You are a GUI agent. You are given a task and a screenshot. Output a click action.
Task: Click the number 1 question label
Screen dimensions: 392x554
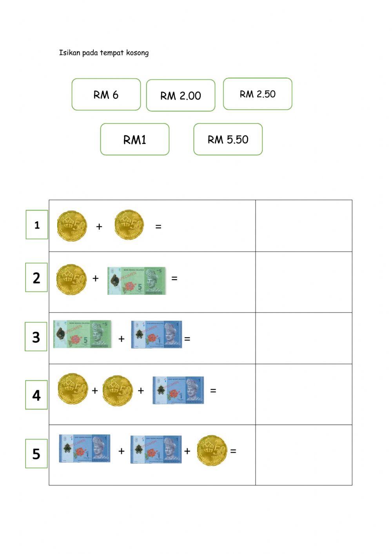coord(37,225)
